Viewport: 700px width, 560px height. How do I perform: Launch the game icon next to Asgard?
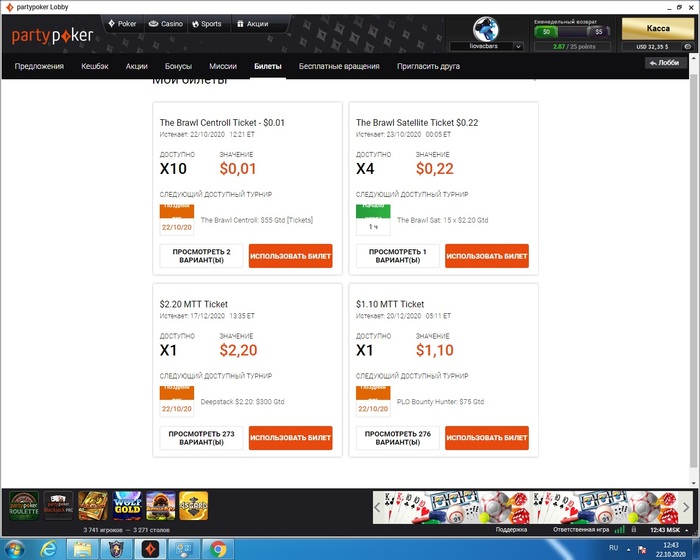pos(161,506)
